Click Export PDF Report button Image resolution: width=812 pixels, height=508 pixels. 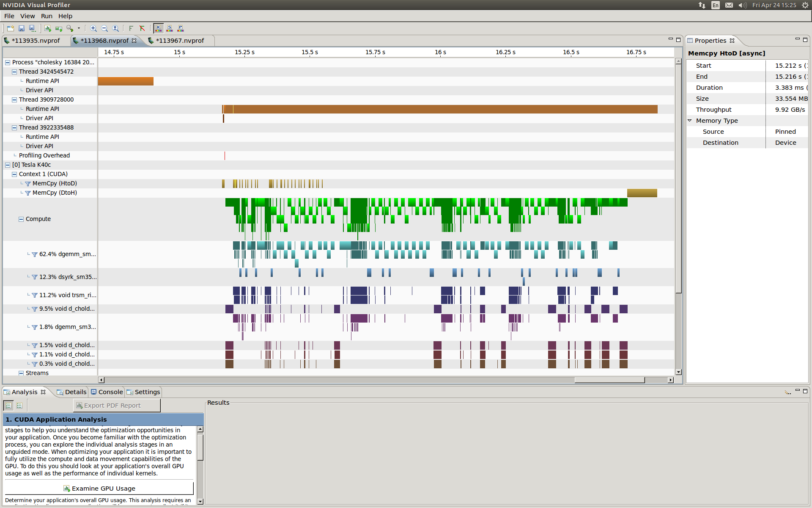point(117,406)
